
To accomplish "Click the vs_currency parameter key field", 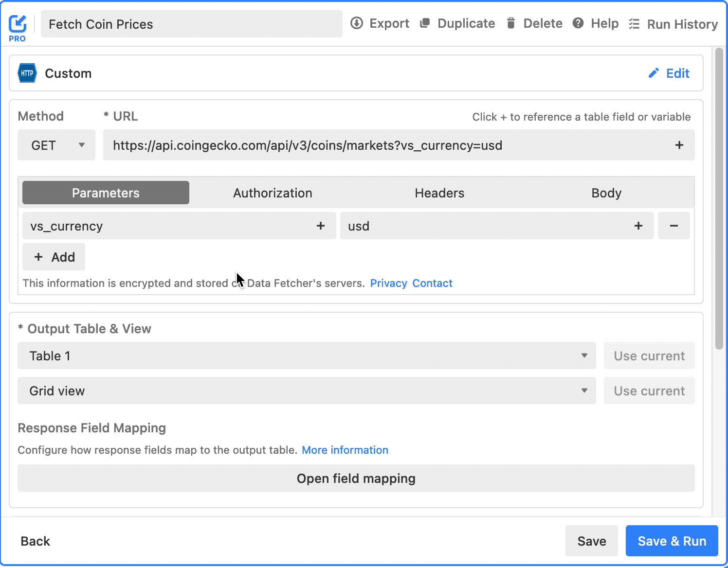I will [179, 226].
